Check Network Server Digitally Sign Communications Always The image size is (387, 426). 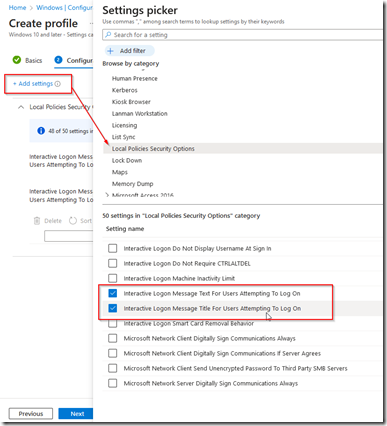113,383
